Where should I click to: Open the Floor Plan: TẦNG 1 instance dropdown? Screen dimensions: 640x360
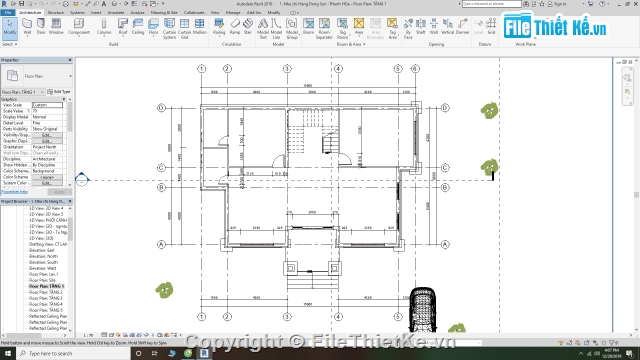click(23, 92)
